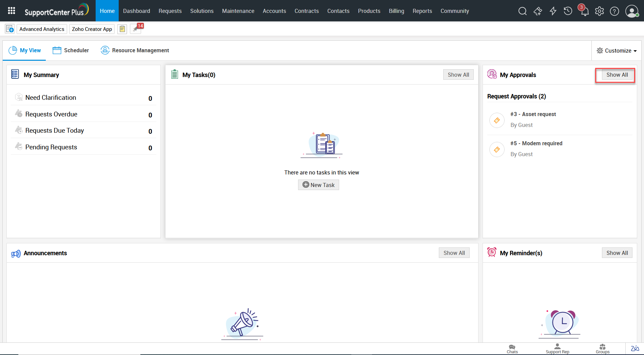Click Requests Overdue in My Summary

point(51,114)
